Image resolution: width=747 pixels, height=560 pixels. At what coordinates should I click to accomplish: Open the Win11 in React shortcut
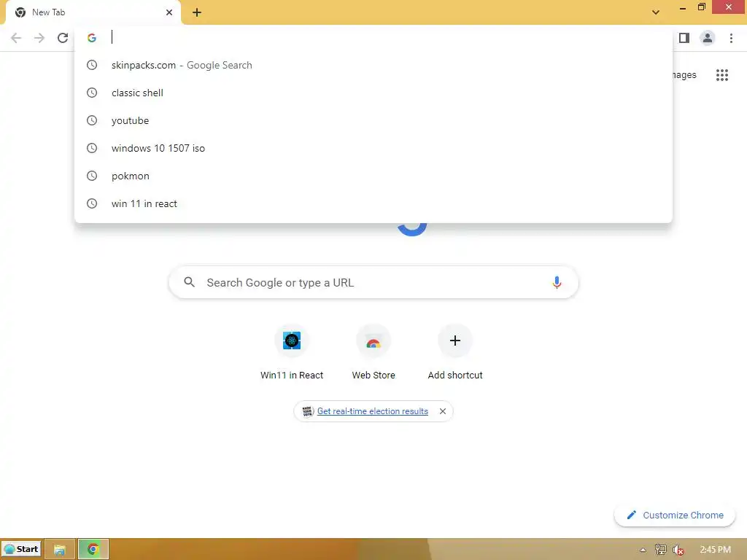[x=292, y=341]
